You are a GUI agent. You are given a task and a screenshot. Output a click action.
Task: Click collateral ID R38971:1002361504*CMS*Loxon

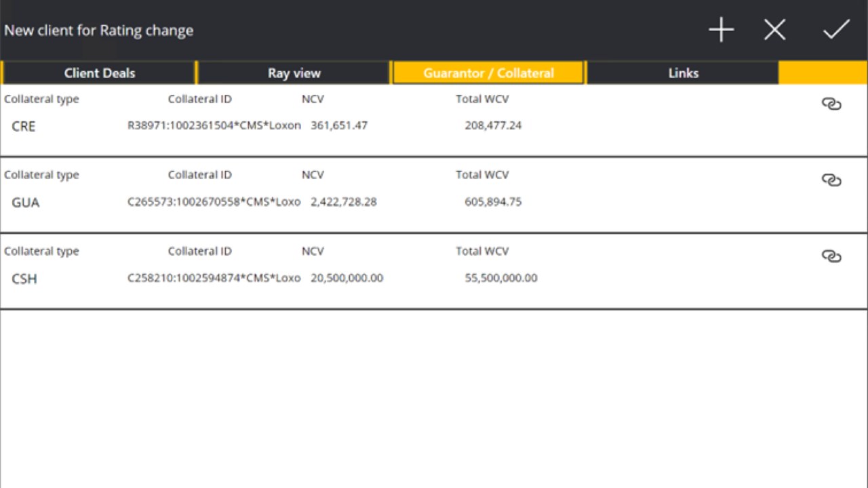[x=214, y=125]
